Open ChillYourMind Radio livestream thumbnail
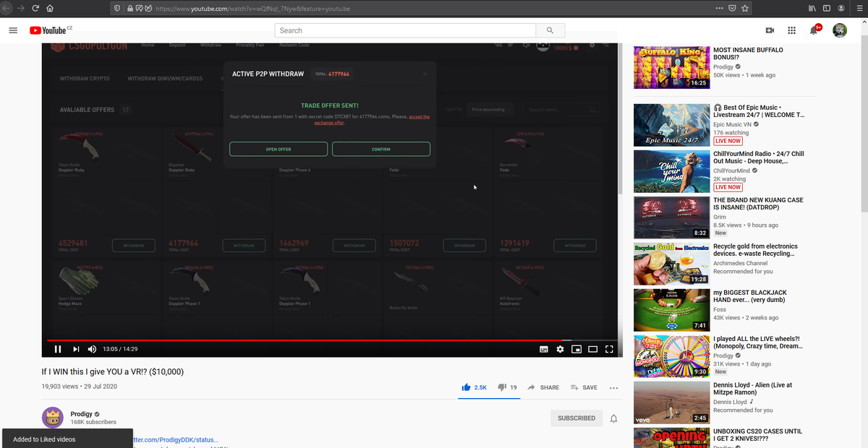Screen dimensions: 868x448 671,171
